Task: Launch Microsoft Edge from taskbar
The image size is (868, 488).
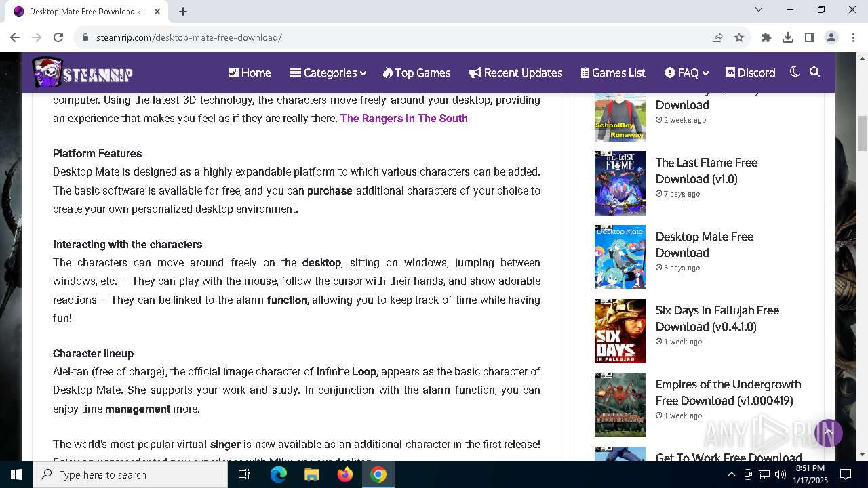Action: 279,474
